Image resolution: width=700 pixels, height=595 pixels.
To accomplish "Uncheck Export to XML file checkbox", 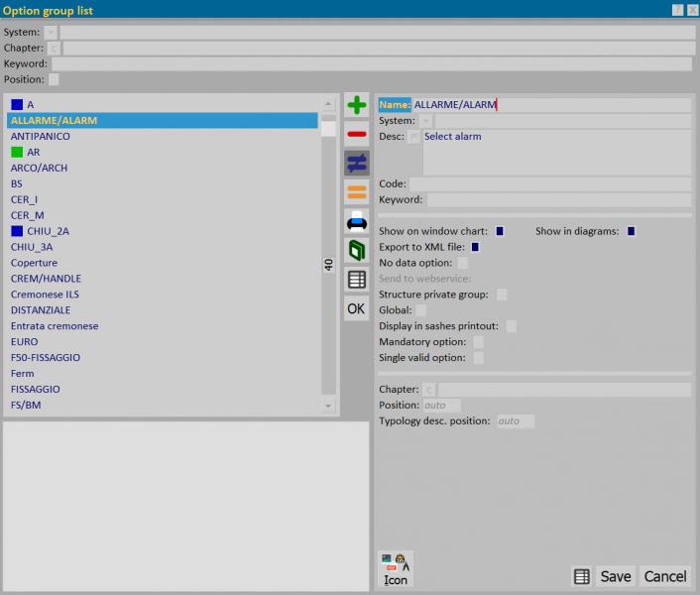I will 475,247.
